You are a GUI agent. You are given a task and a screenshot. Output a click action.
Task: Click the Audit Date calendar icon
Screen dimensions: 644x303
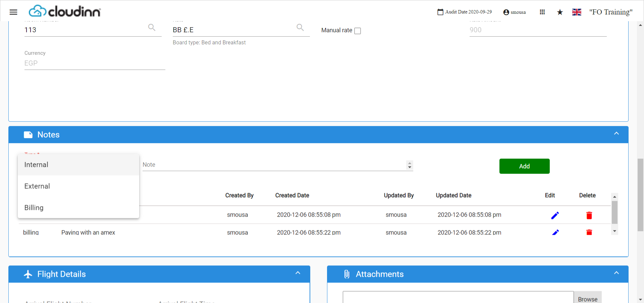(x=440, y=12)
